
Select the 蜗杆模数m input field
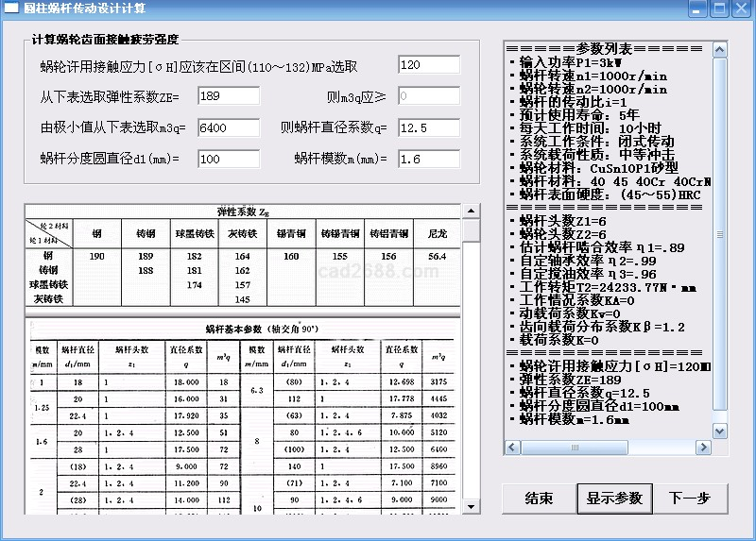click(428, 159)
